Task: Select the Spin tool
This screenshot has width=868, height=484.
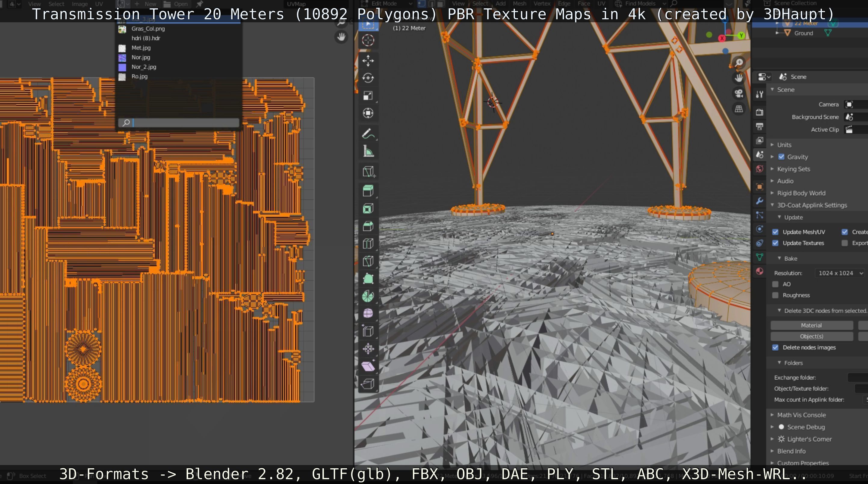Action: coord(367,296)
